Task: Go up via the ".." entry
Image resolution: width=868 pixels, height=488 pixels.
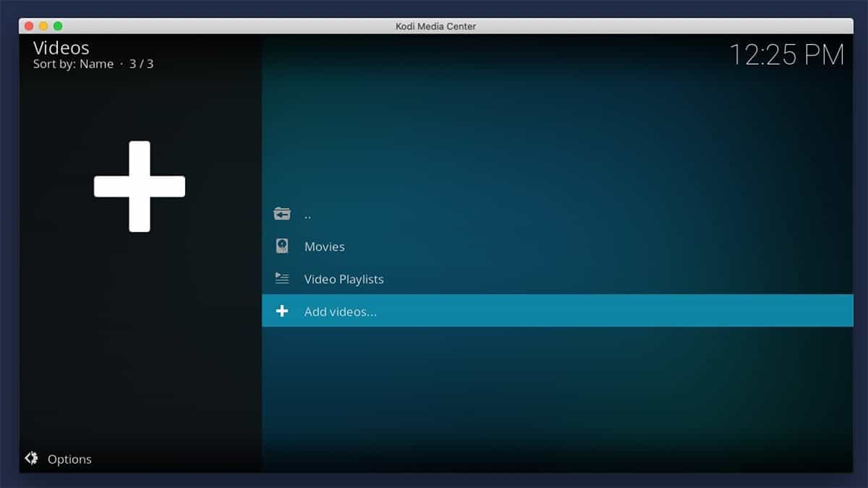Action: pos(307,215)
